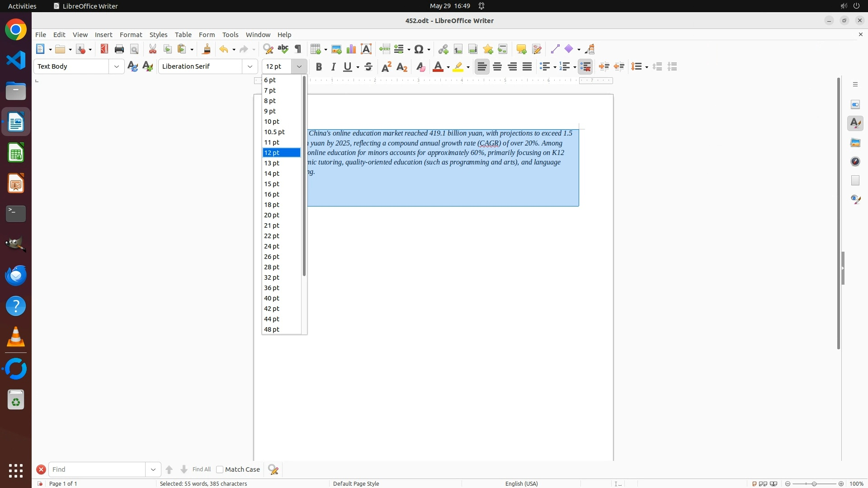The width and height of the screenshot is (868, 488).
Task: Open the Insert Special Character icon
Action: click(419, 49)
